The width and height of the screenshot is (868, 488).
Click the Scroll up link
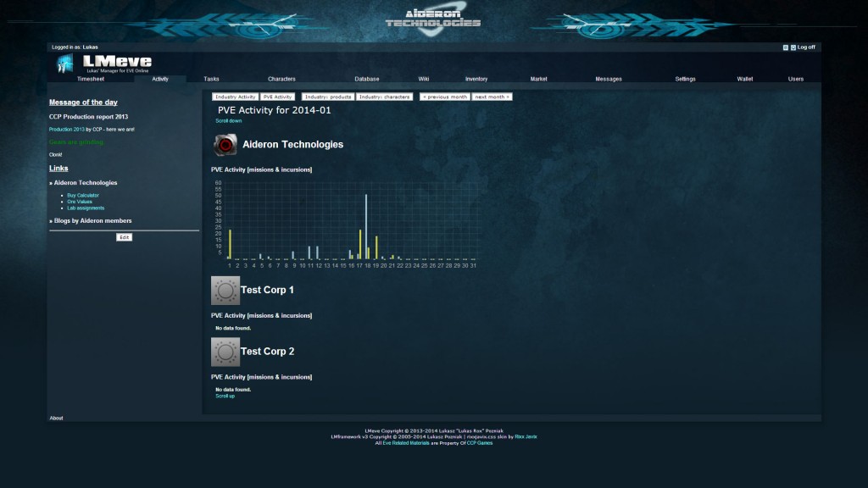click(225, 396)
